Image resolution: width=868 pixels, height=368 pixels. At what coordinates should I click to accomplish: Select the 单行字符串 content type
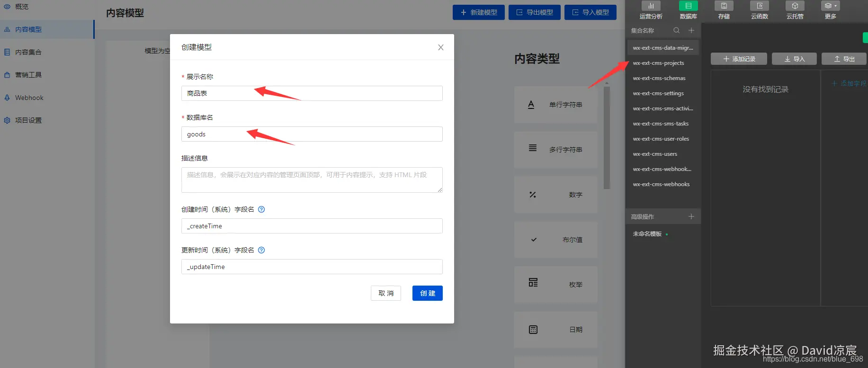[555, 105]
